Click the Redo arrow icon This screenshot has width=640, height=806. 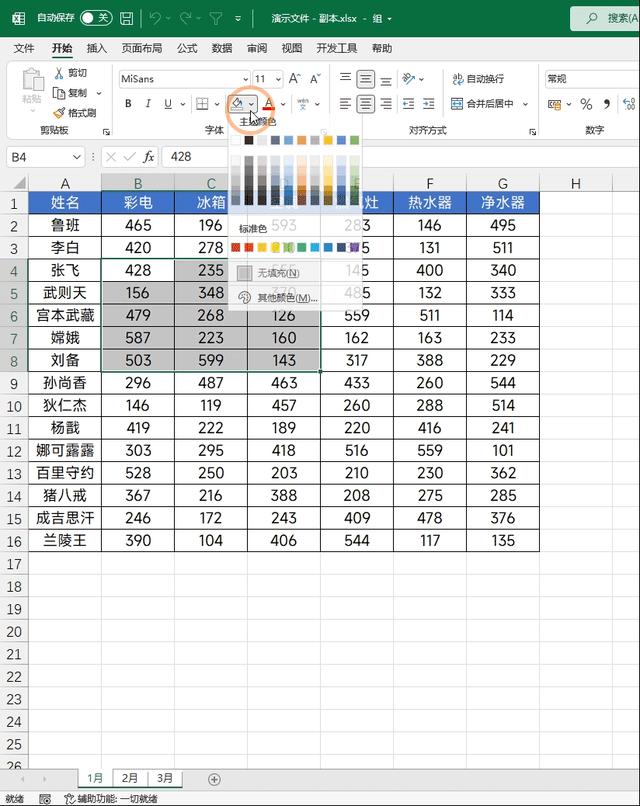(x=186, y=19)
